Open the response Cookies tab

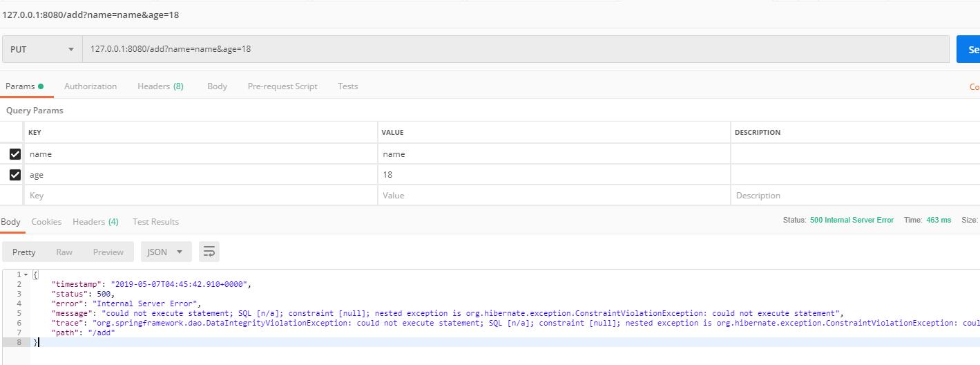[46, 222]
